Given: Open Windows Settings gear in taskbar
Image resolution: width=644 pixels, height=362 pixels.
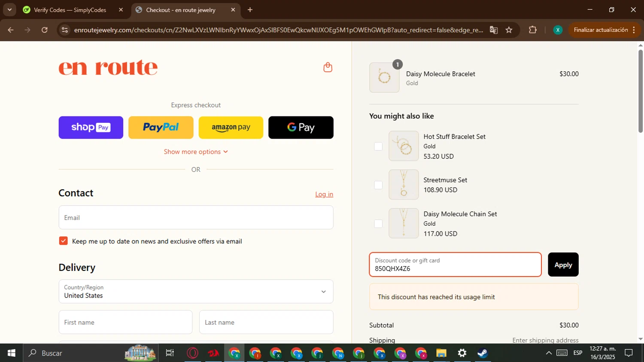Looking at the screenshot, I should coord(462,353).
